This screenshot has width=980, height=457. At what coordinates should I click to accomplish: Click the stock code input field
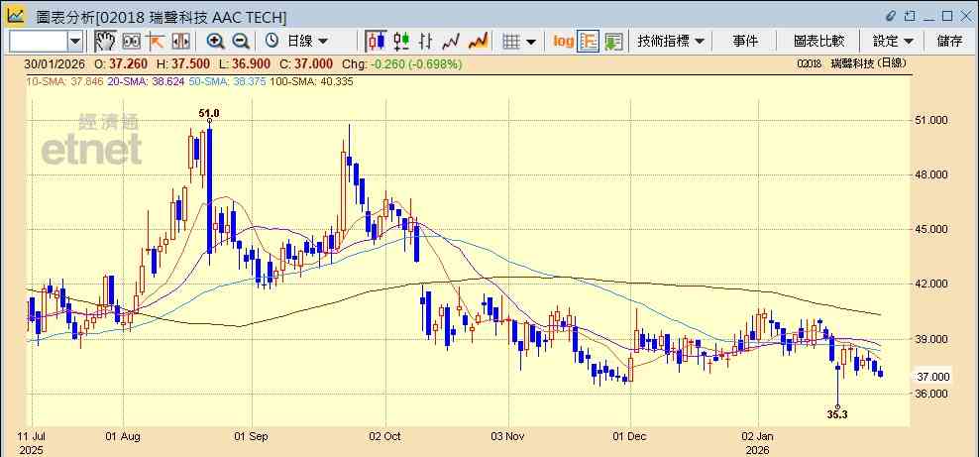(38, 42)
